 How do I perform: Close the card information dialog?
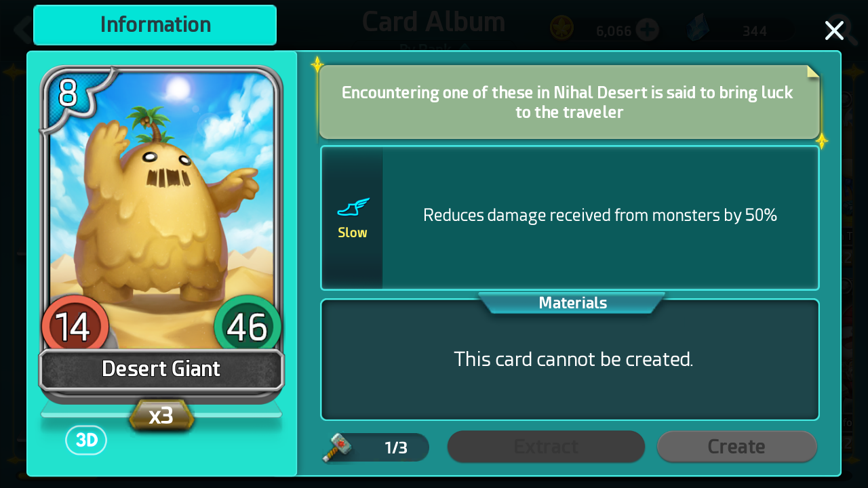click(x=834, y=30)
